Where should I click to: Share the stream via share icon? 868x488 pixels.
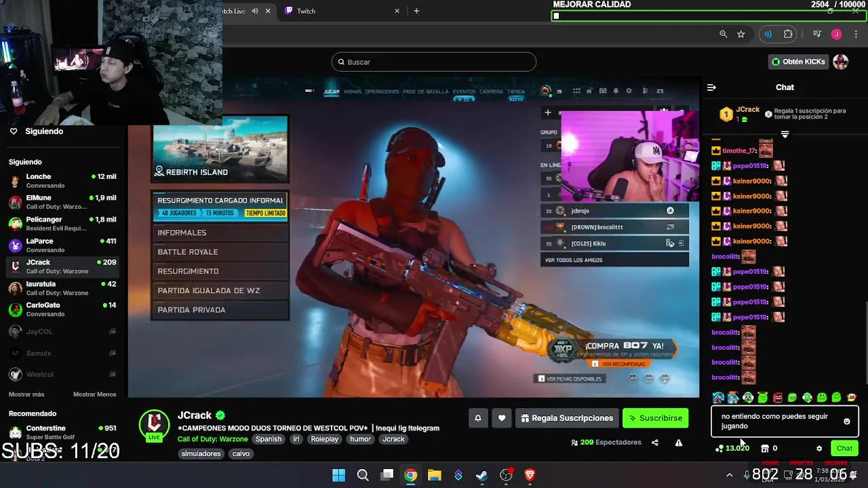point(655,443)
